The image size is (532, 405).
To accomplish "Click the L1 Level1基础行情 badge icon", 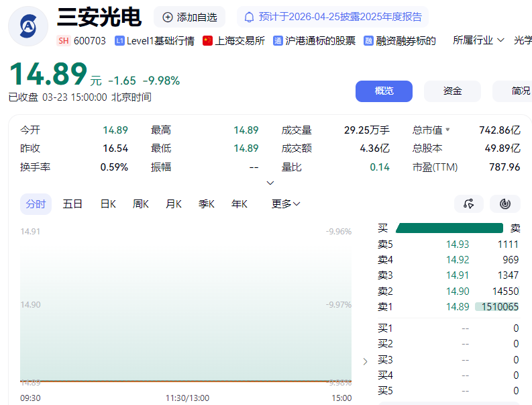I will (119, 41).
